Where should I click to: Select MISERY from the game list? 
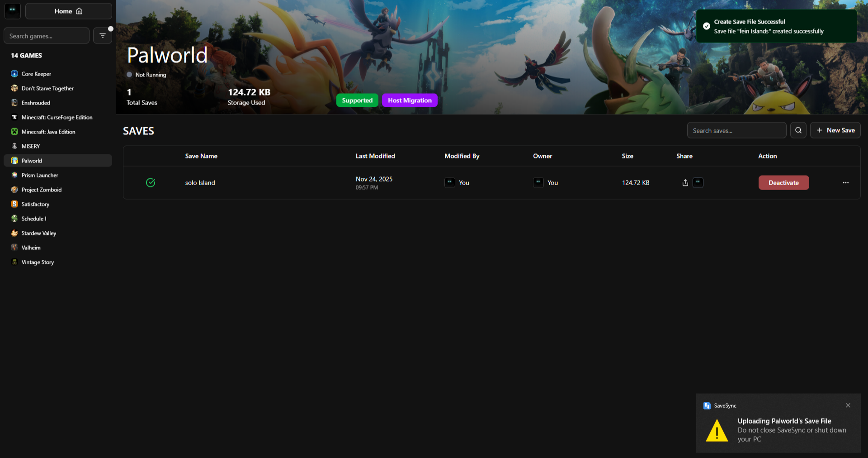[x=58, y=146]
